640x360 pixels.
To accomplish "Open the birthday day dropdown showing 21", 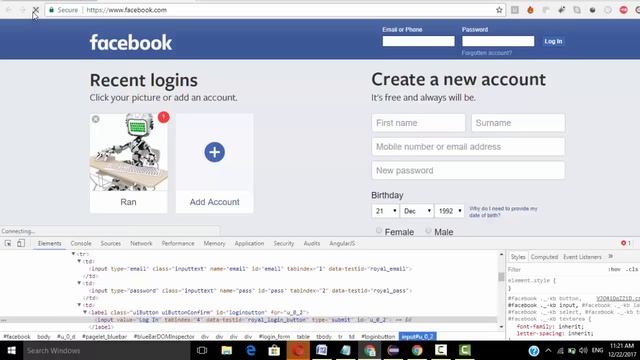I will [385, 211].
